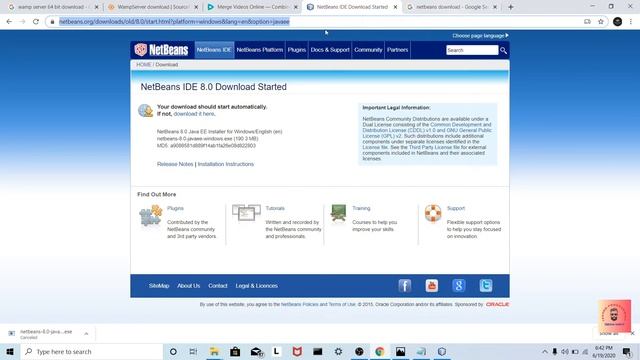Open the Docs & Support menu tab
Image resolution: width=640 pixels, height=360 pixels.
pyautogui.click(x=330, y=50)
